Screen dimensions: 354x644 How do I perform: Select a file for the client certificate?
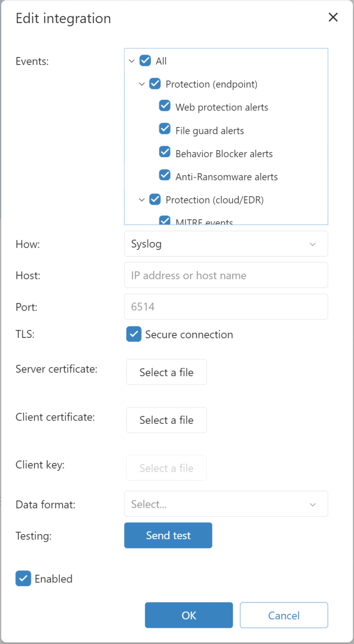166,420
